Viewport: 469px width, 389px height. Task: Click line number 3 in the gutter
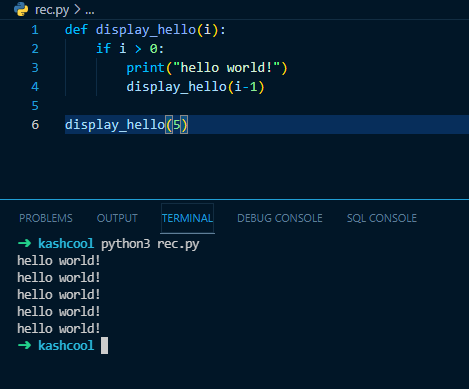35,68
